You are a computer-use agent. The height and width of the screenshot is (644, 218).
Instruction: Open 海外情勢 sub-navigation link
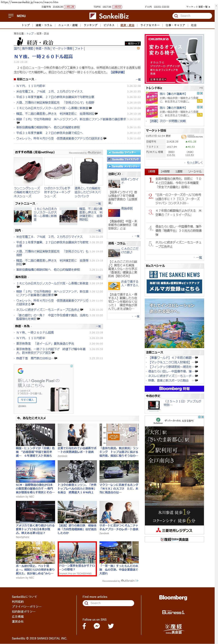point(27,49)
